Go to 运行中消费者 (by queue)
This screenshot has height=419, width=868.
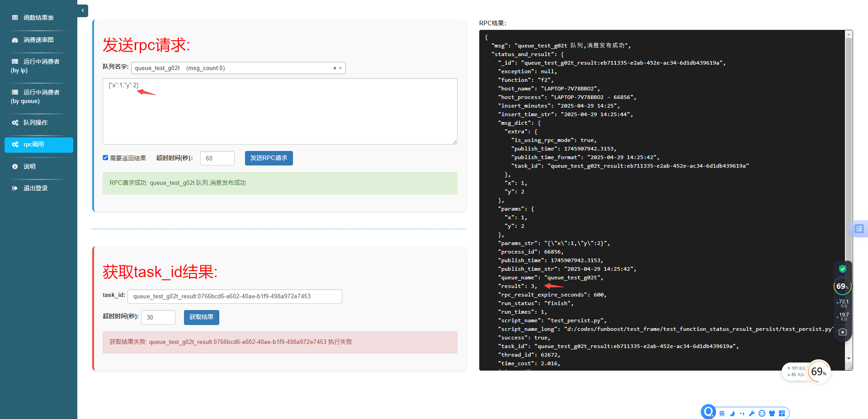pos(38,96)
